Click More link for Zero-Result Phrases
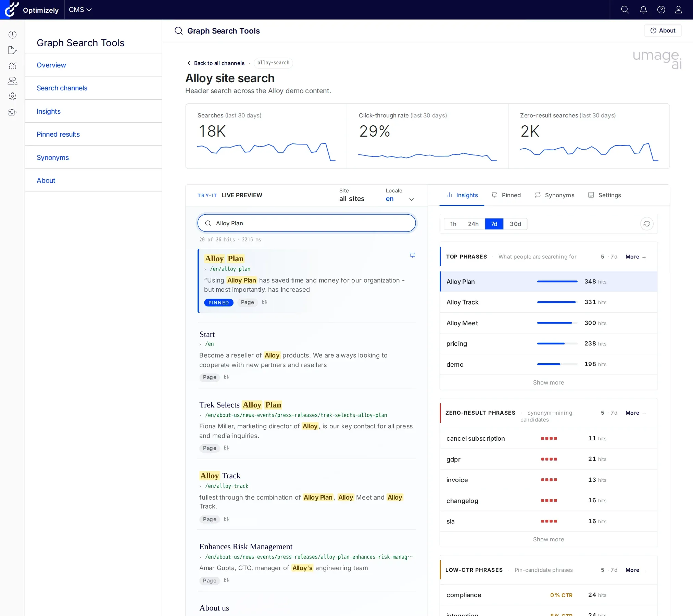Viewport: 693px width, 616px height. tap(635, 413)
